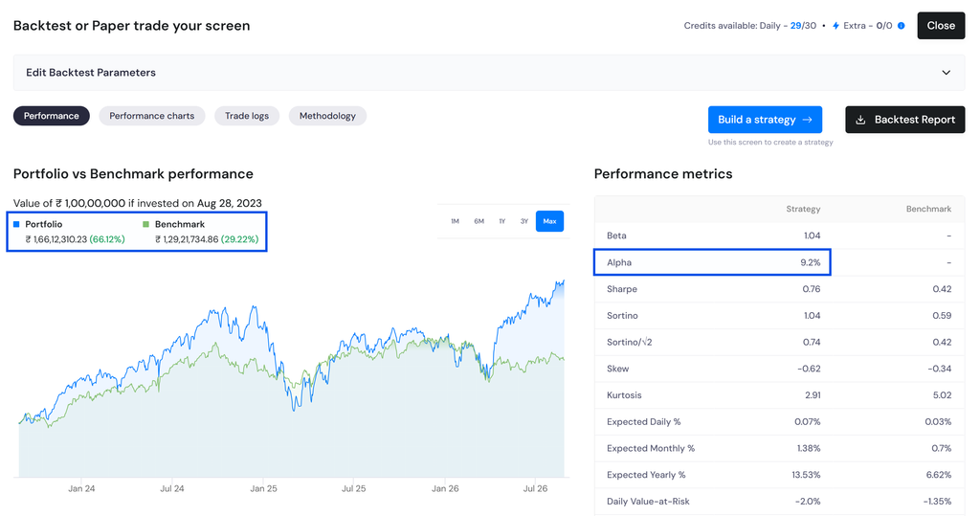The height and width of the screenshot is (516, 980).
Task: Open the Performance charts tab
Action: point(152,116)
